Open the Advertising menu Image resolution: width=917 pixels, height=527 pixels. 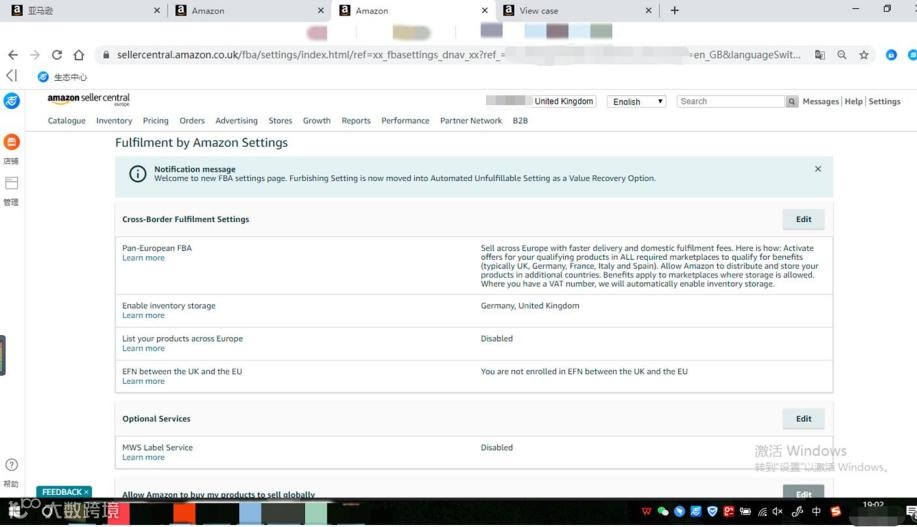[x=236, y=120]
